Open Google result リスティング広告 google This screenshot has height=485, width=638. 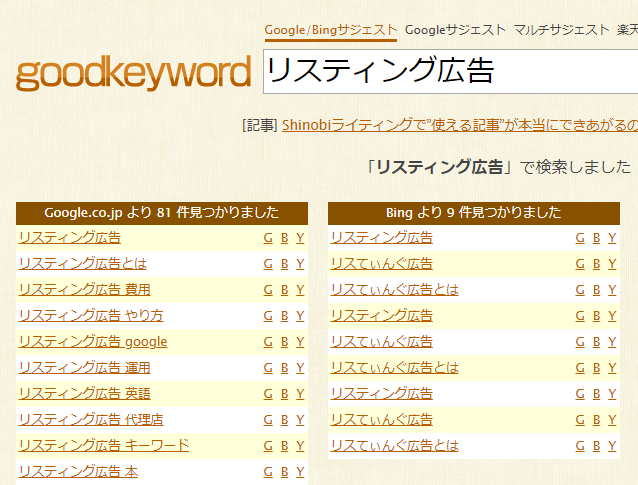click(93, 342)
